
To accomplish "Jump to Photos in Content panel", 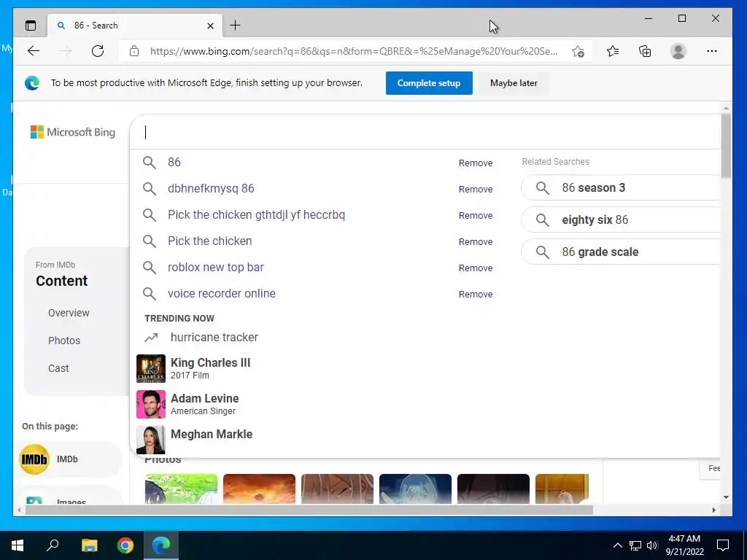I will pos(64,341).
